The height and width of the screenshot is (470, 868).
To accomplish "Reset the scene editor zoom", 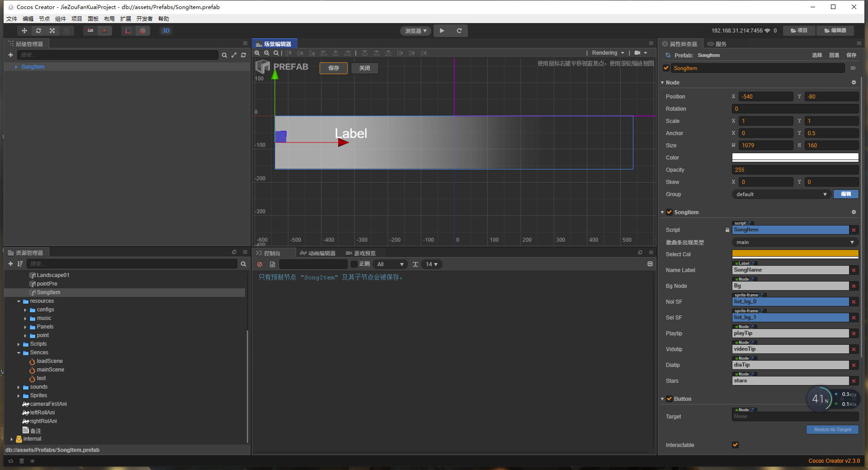I will point(276,53).
